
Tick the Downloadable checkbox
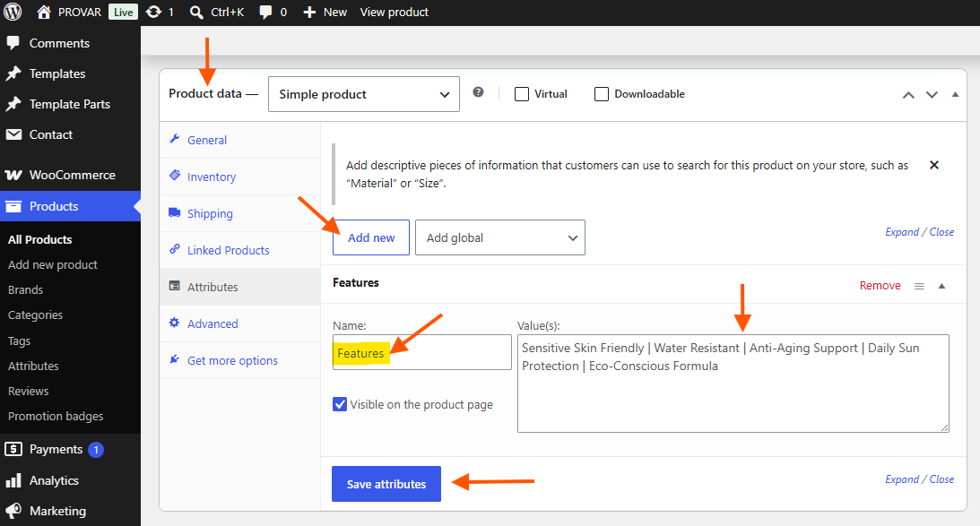pyautogui.click(x=602, y=94)
